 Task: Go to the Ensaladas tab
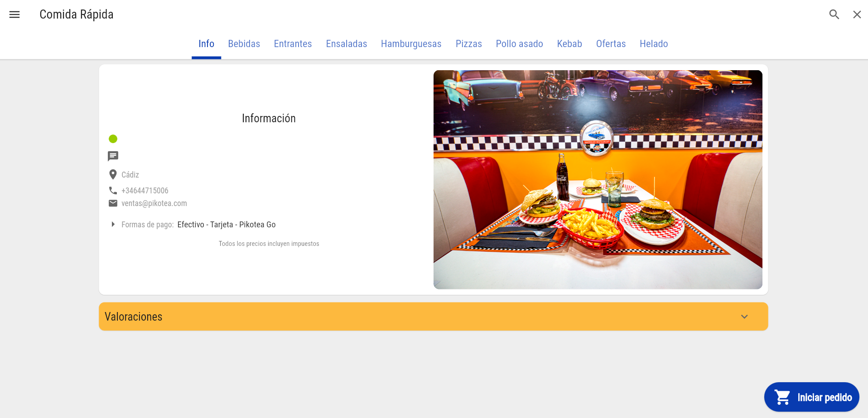click(x=346, y=44)
